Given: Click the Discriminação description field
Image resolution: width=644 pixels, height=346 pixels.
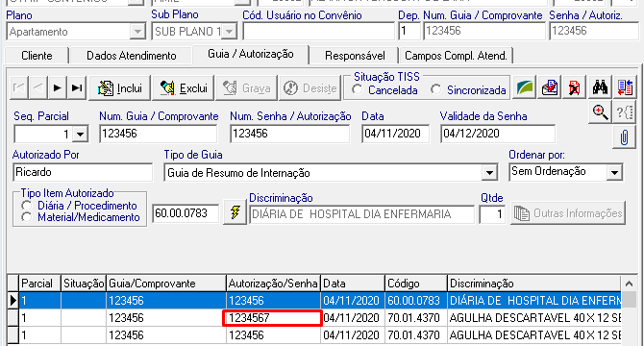Looking at the screenshot, I should (x=361, y=214).
